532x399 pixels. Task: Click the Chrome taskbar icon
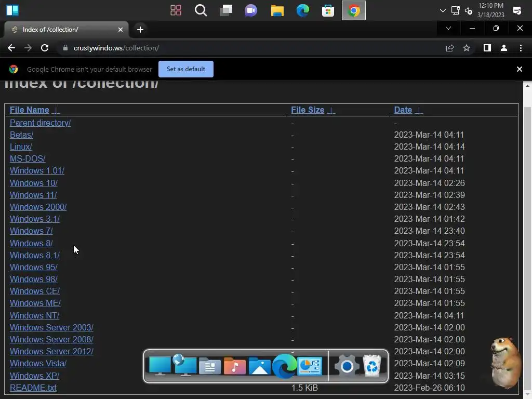pos(353,10)
